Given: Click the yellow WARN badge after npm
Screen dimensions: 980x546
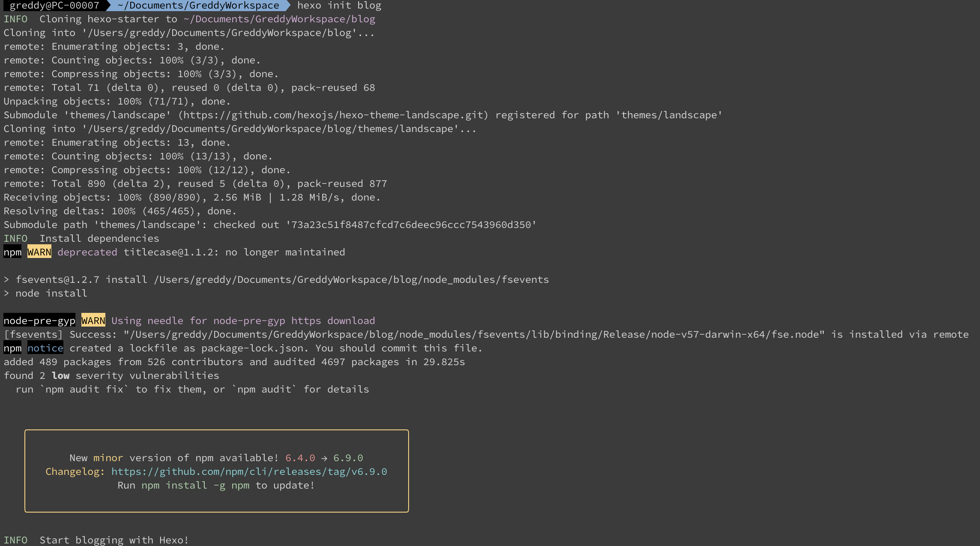Looking at the screenshot, I should pos(39,252).
